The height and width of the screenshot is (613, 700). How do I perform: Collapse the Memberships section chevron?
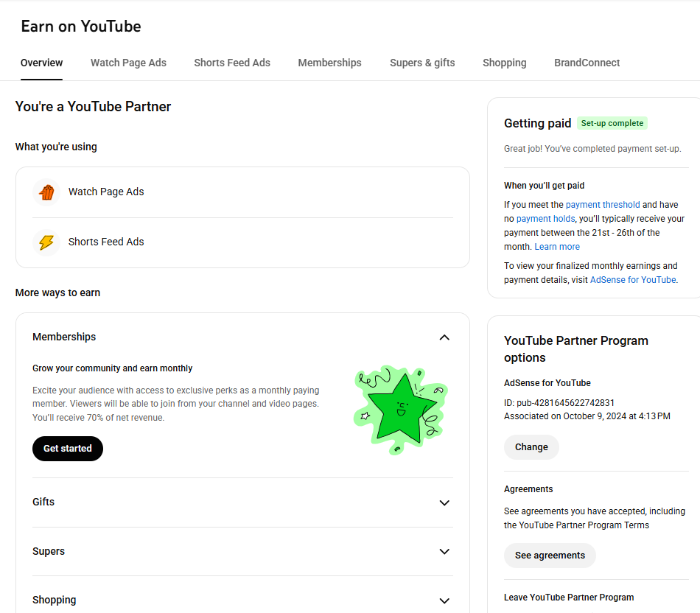[444, 337]
